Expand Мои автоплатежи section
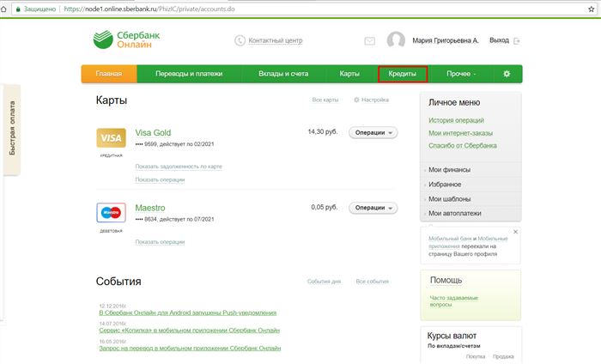Image resolution: width=601 pixels, height=364 pixels. [x=454, y=213]
